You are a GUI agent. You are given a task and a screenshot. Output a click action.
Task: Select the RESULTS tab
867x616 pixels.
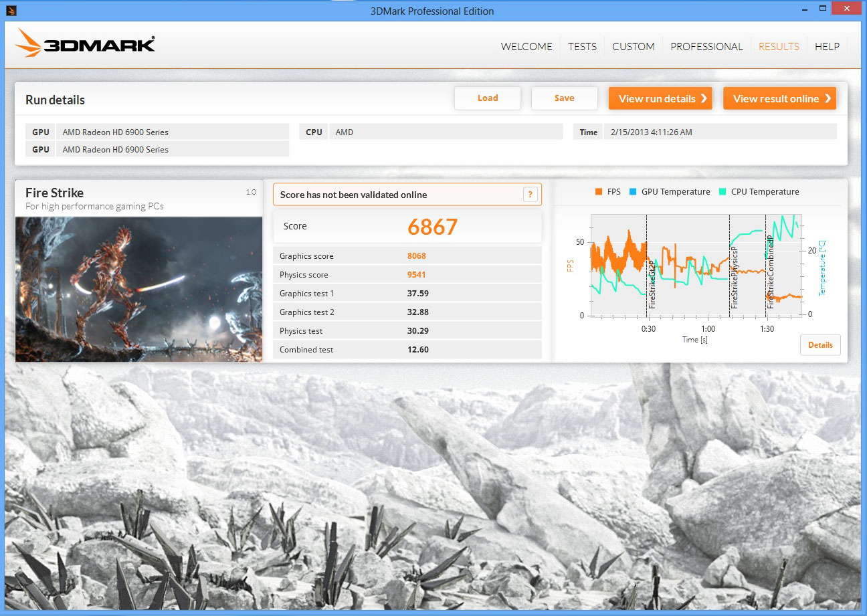click(779, 46)
